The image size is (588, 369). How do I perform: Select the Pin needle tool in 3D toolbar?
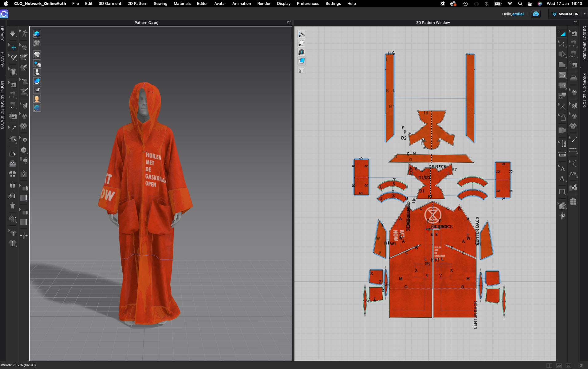(x=13, y=128)
